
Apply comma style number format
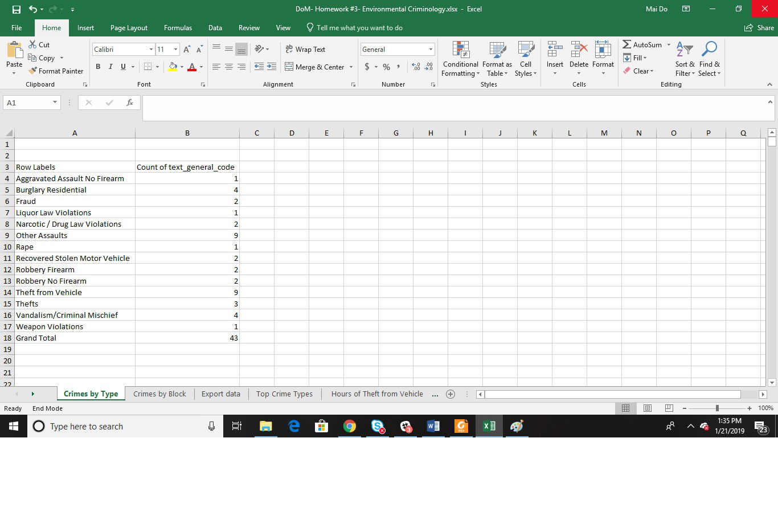tap(399, 67)
